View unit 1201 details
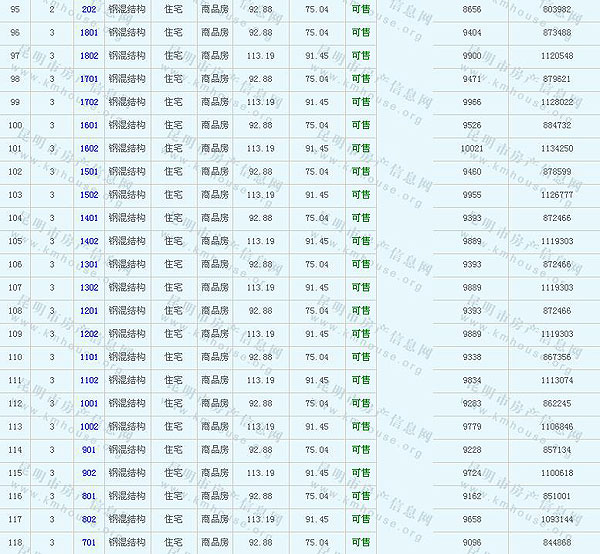The image size is (600, 554). [x=89, y=311]
